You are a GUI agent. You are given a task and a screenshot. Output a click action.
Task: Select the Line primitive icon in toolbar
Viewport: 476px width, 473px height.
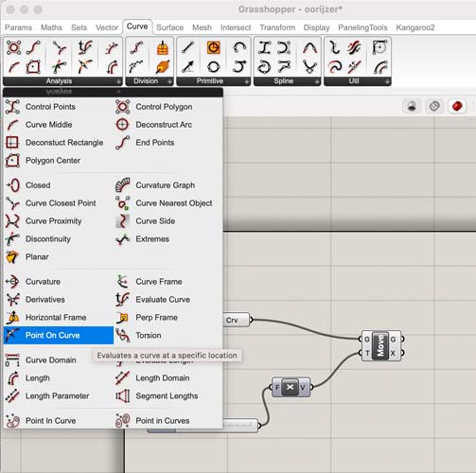[187, 48]
